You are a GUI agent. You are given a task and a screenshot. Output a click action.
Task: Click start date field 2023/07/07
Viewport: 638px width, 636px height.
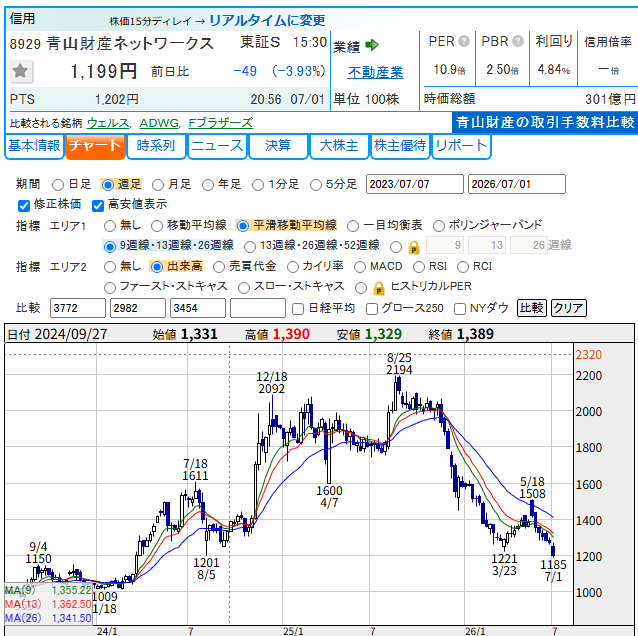(x=415, y=184)
